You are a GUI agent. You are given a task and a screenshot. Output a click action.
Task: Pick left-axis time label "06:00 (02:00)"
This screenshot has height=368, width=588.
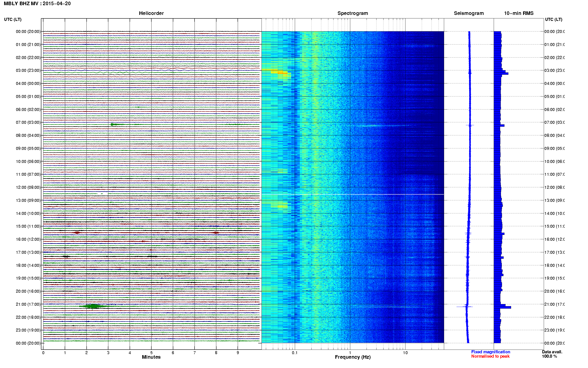pos(28,109)
